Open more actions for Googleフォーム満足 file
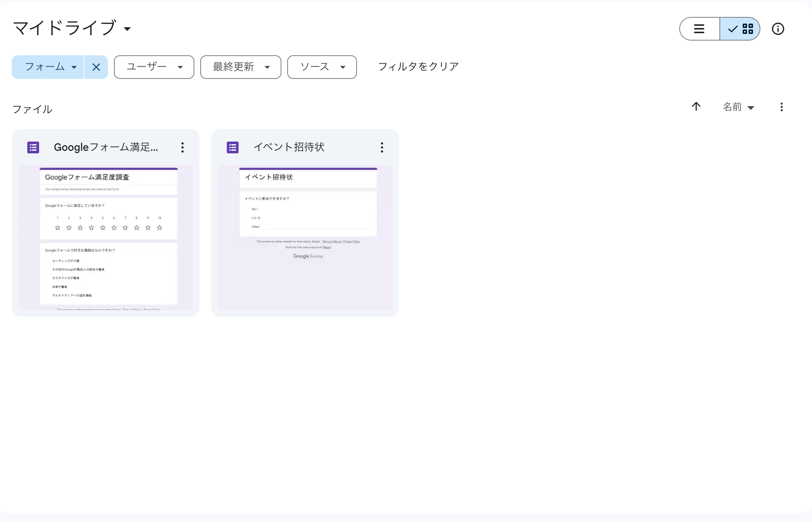812x522 pixels. pyautogui.click(x=183, y=147)
